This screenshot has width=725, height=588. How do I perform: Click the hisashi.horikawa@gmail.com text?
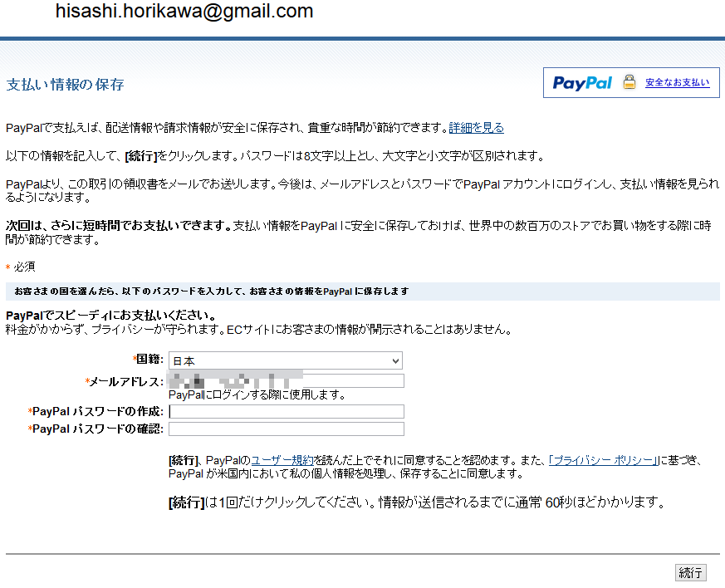pyautogui.click(x=184, y=11)
